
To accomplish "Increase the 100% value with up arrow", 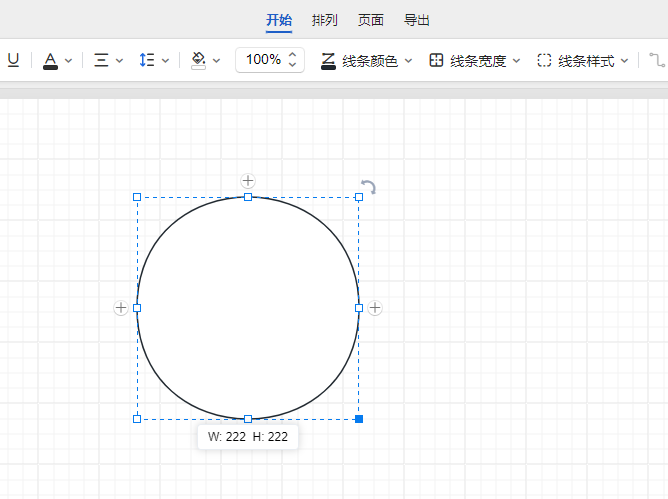I will (x=292, y=55).
